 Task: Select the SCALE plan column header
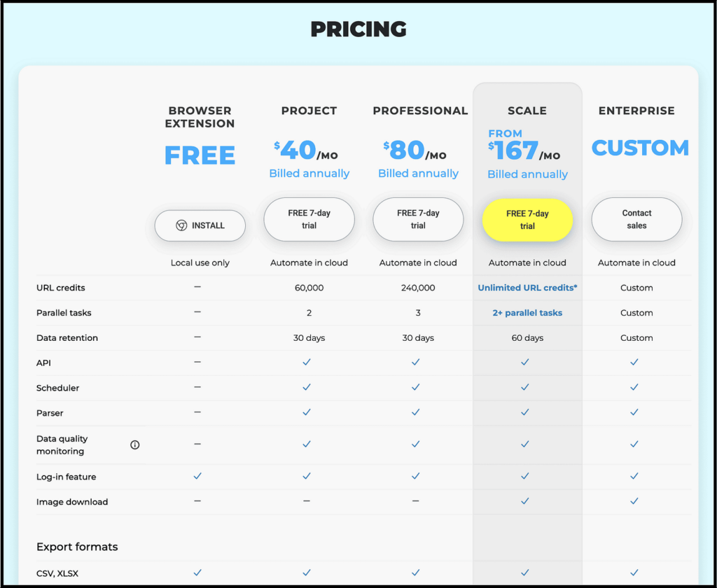tap(527, 111)
